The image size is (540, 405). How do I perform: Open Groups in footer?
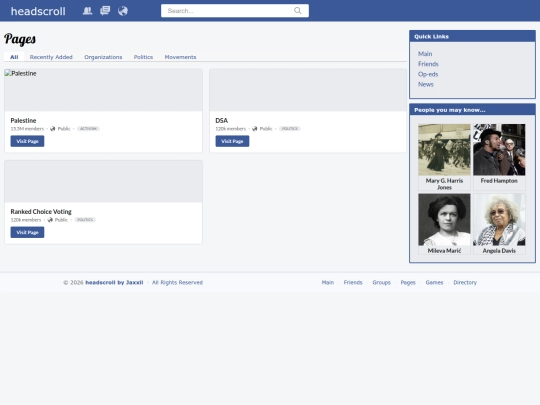[382, 282]
